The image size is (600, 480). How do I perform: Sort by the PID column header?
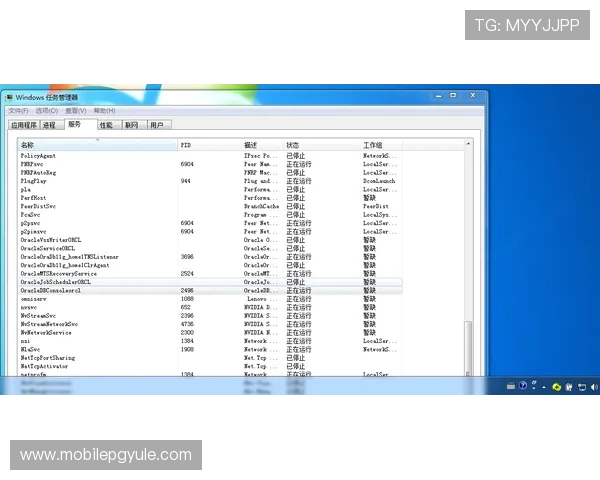[209, 145]
